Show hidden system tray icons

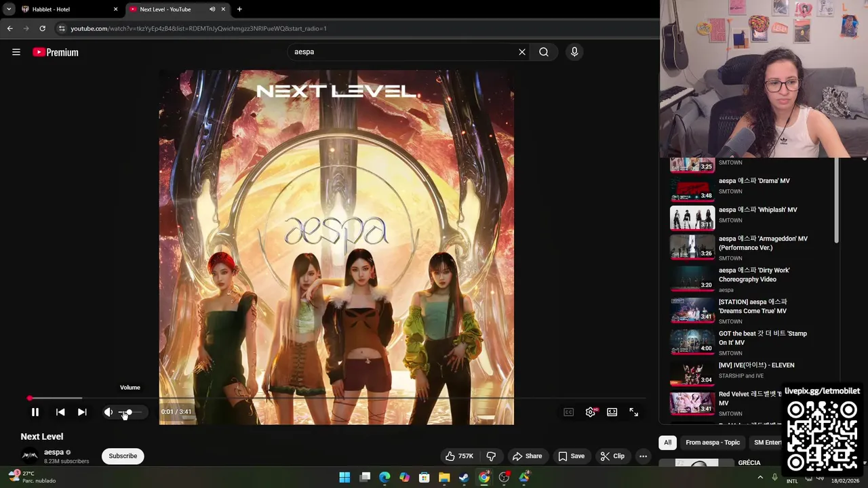(760, 477)
